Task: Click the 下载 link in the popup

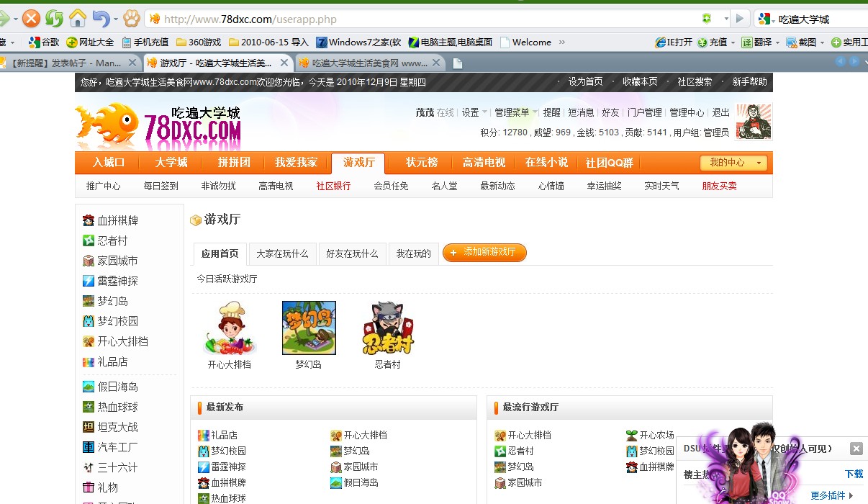Action: (x=854, y=474)
